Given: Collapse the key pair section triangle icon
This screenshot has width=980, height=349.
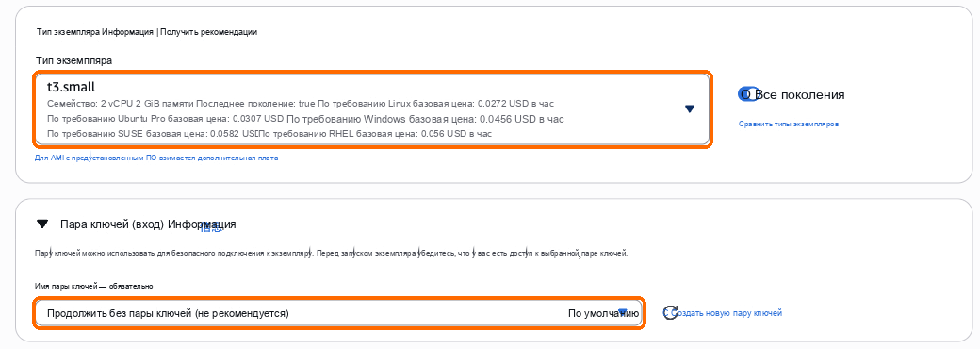Looking at the screenshot, I should click(x=41, y=224).
